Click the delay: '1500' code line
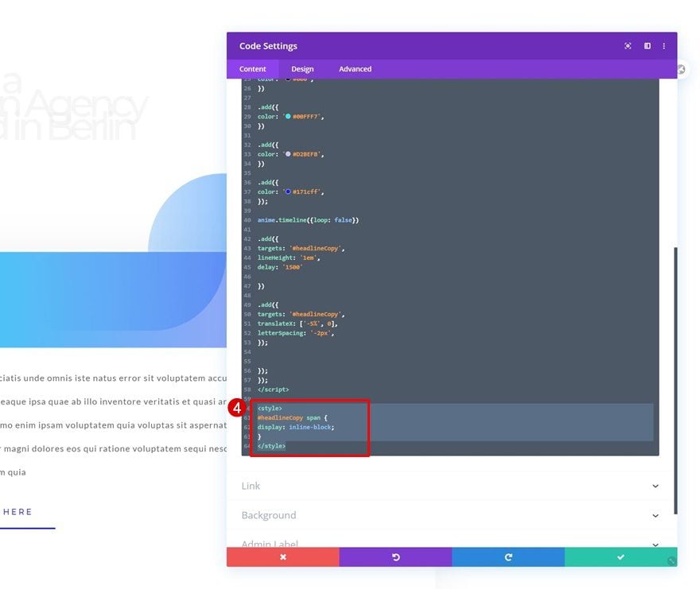This screenshot has width=700, height=589. (x=280, y=267)
